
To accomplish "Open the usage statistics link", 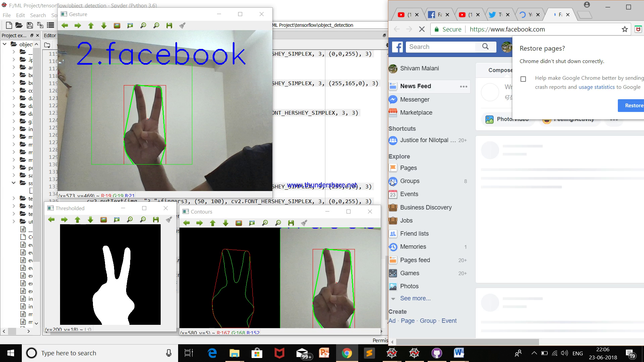I will (596, 87).
